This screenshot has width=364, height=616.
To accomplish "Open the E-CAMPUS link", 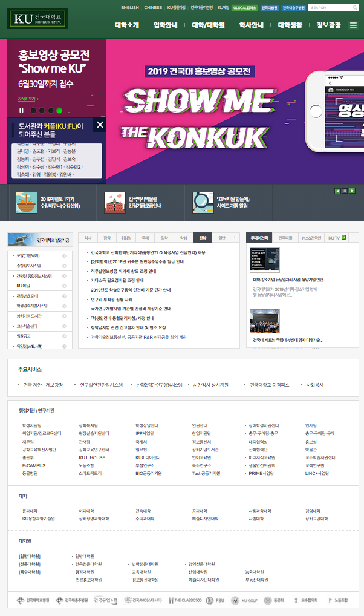I will point(34,465).
